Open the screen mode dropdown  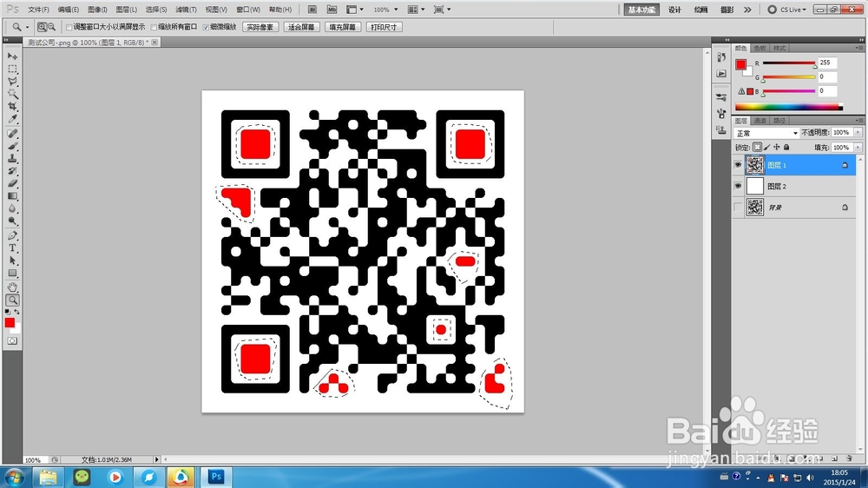(x=443, y=10)
